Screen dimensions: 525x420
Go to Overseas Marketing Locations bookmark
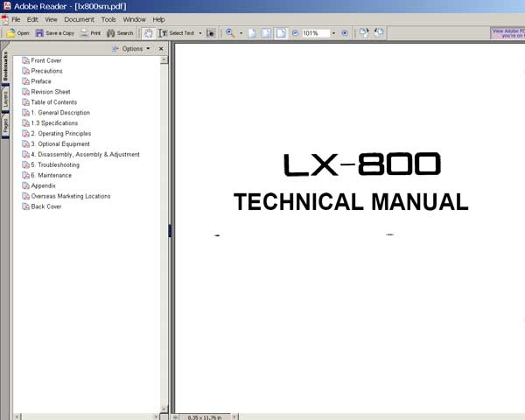[x=71, y=196]
